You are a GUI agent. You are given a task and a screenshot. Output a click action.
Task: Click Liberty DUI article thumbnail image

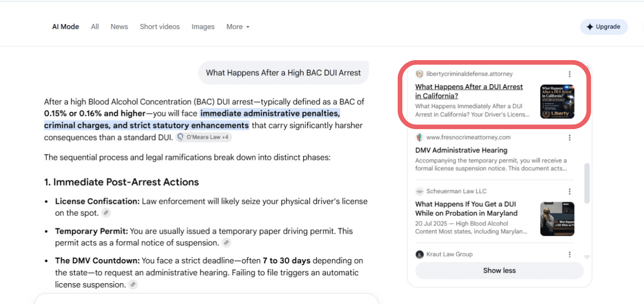557,102
